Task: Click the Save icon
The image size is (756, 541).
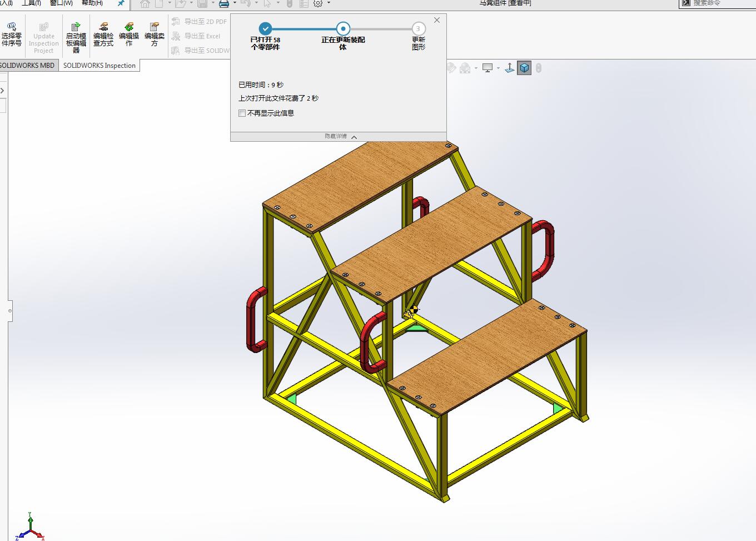Action: coord(202,3)
